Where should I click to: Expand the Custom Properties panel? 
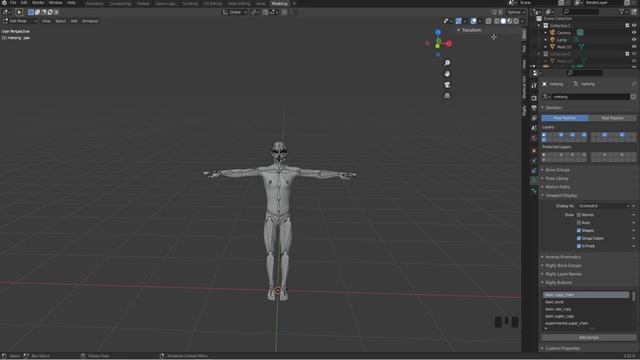point(562,349)
